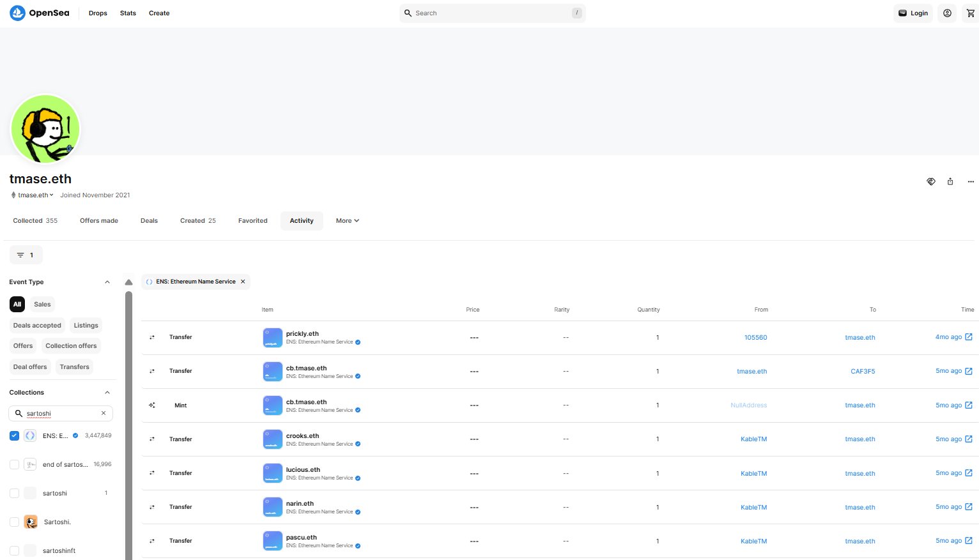979x560 pixels.
Task: Switch to the Collected tab
Action: point(35,220)
